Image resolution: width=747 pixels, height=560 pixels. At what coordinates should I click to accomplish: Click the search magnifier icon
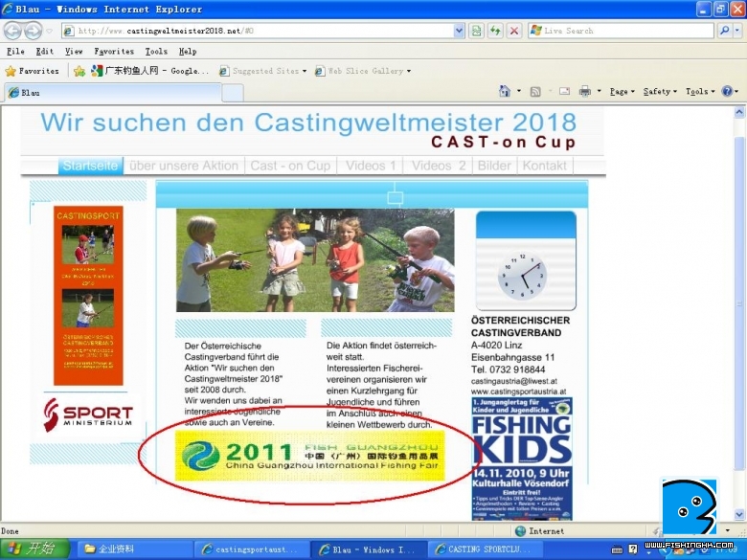tap(725, 31)
